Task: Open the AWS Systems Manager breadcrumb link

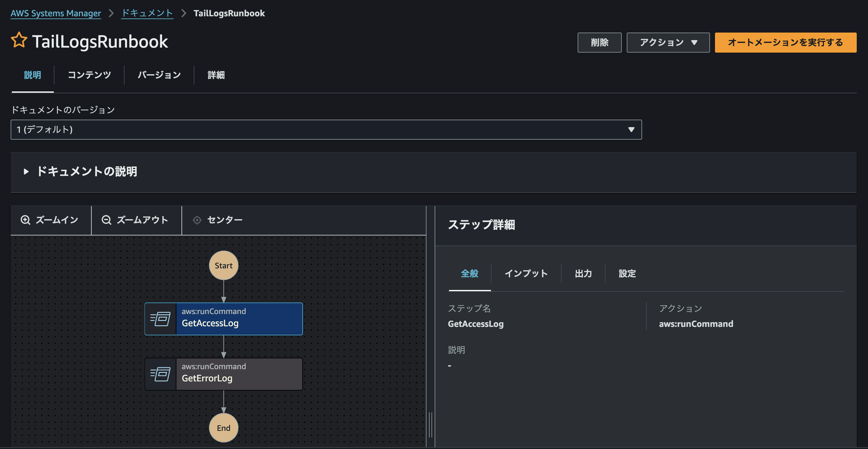Action: click(x=56, y=13)
